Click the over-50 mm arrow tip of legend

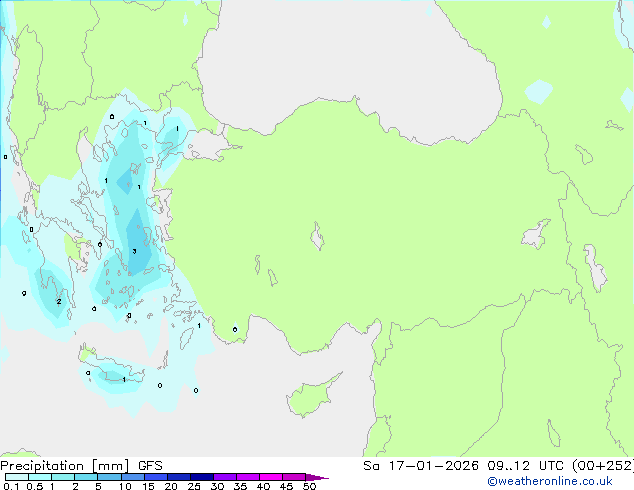(x=317, y=477)
